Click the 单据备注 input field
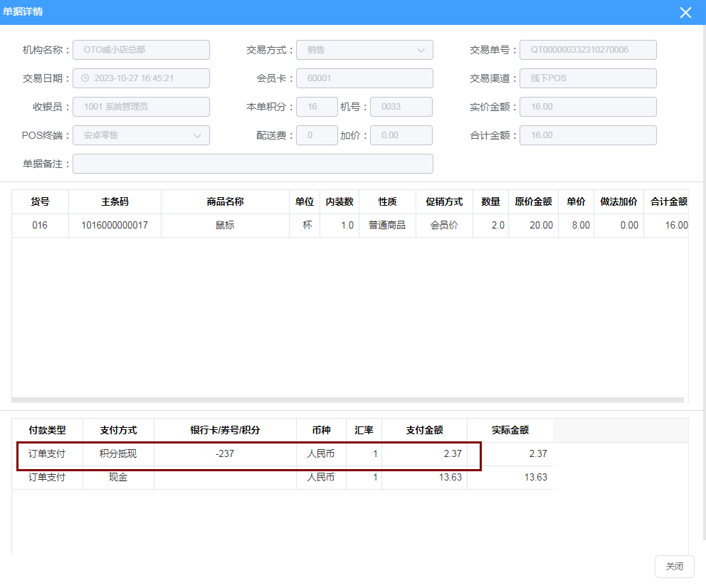706x588 pixels. click(253, 164)
